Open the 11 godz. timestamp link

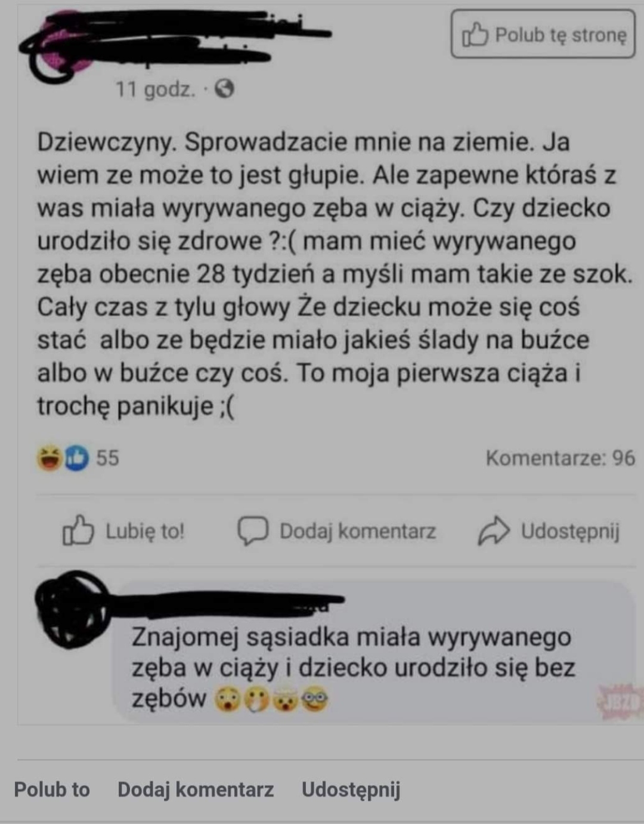tap(155, 90)
